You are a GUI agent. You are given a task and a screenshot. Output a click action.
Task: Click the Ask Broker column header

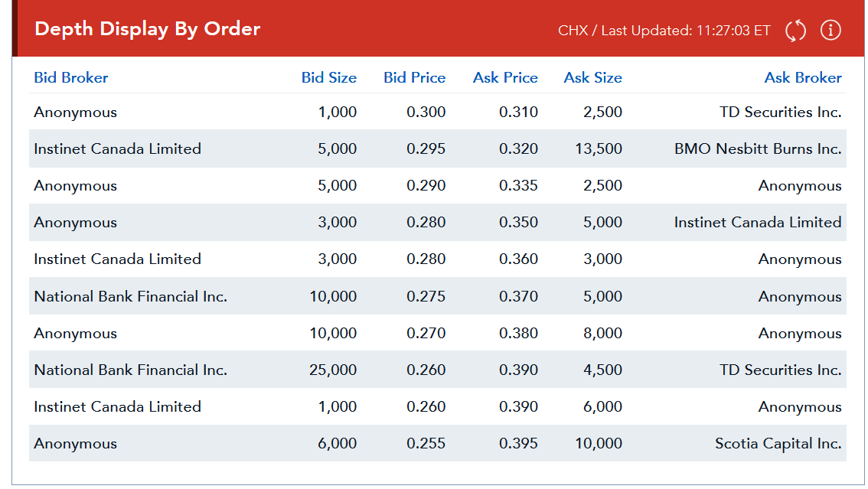point(802,77)
